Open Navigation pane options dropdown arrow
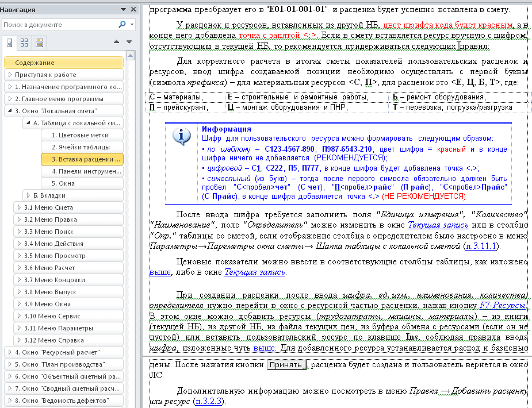532x408 pixels. pyautogui.click(x=123, y=10)
